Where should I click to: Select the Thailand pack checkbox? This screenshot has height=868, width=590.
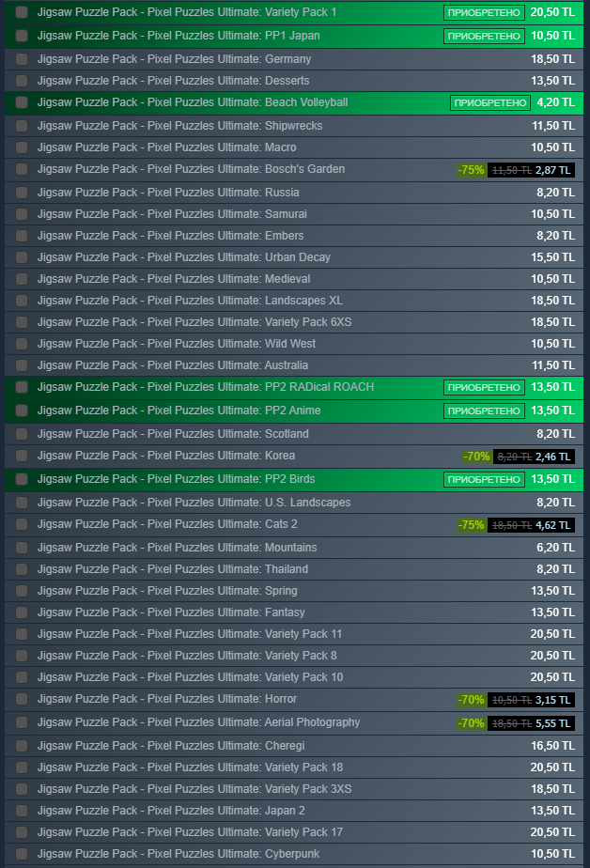(x=22, y=568)
